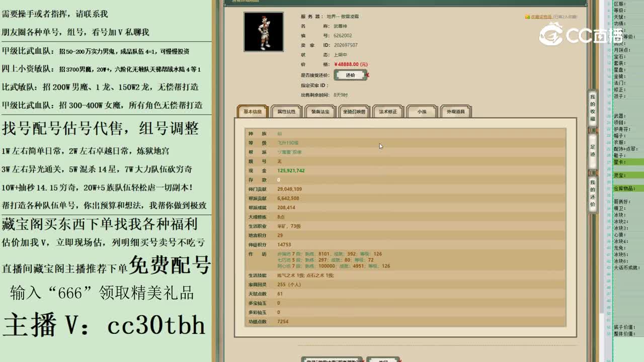Click the 家具回灵 value 255 (个人)
The height and width of the screenshot is (362, 644).
289,285
